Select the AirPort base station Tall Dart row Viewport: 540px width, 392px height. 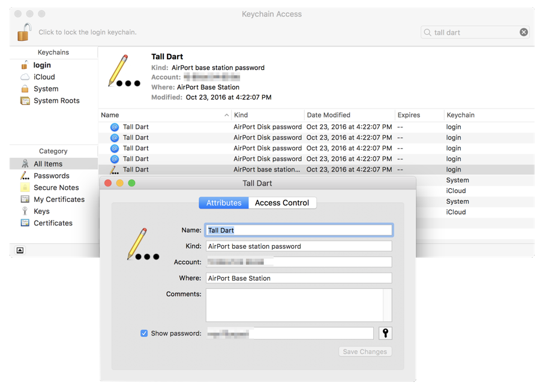(x=316, y=170)
